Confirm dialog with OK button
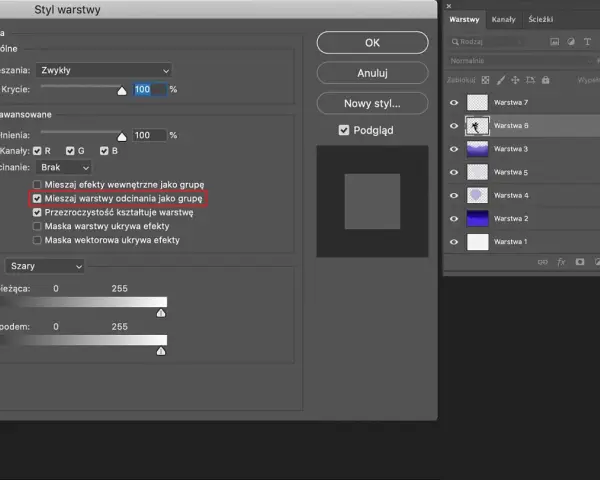The height and width of the screenshot is (480, 600). [x=372, y=42]
